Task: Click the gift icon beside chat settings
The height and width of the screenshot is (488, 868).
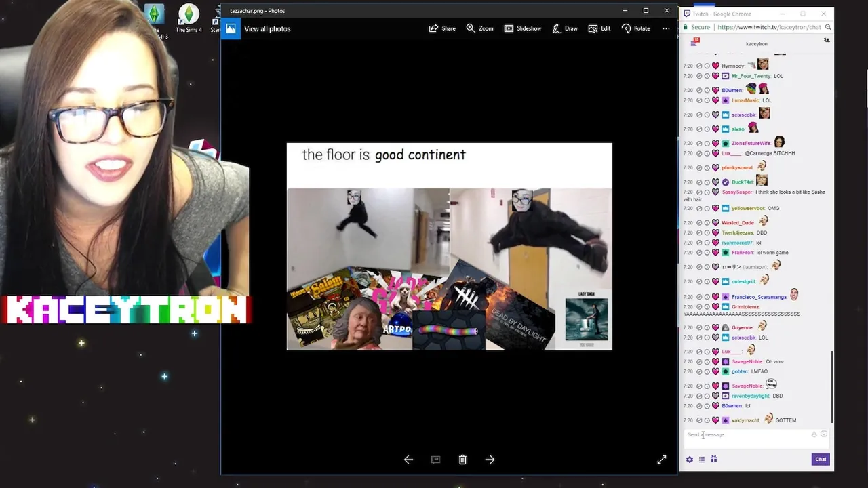Action: click(x=714, y=460)
